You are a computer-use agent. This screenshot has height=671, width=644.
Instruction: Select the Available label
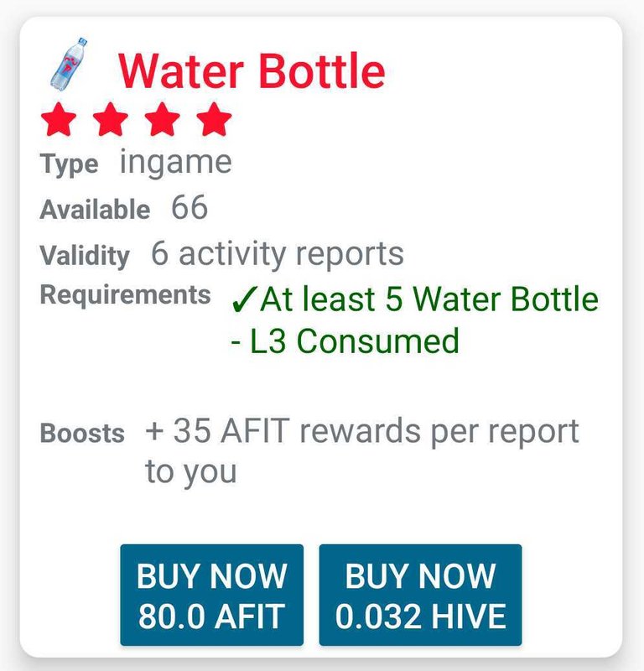[x=95, y=210]
